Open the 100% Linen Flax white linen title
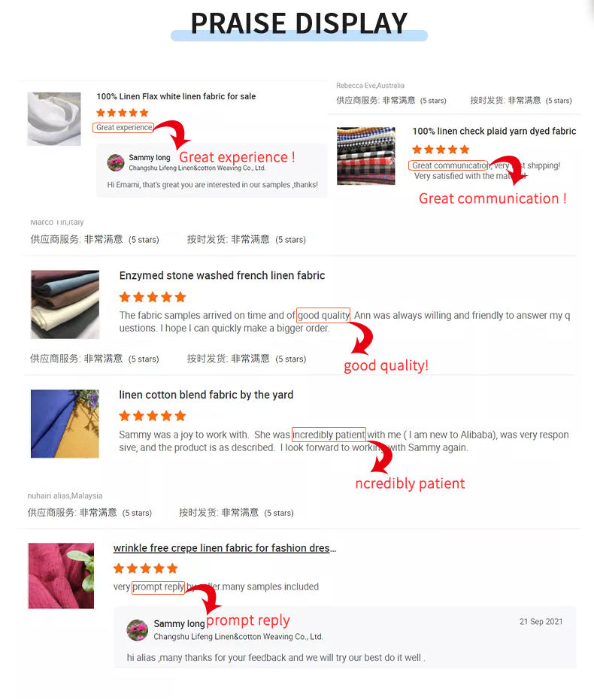The height and width of the screenshot is (700, 594). [x=176, y=96]
